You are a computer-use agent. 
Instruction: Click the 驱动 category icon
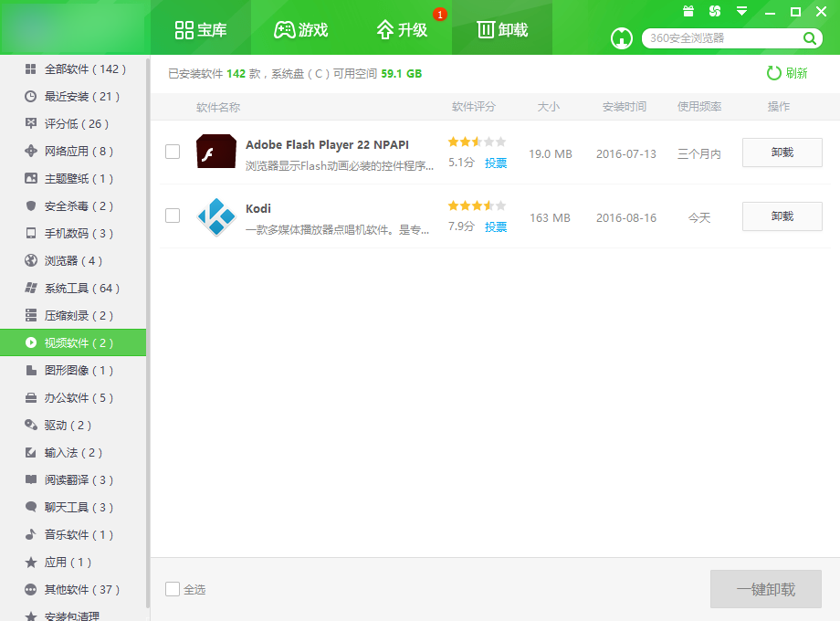(x=31, y=425)
